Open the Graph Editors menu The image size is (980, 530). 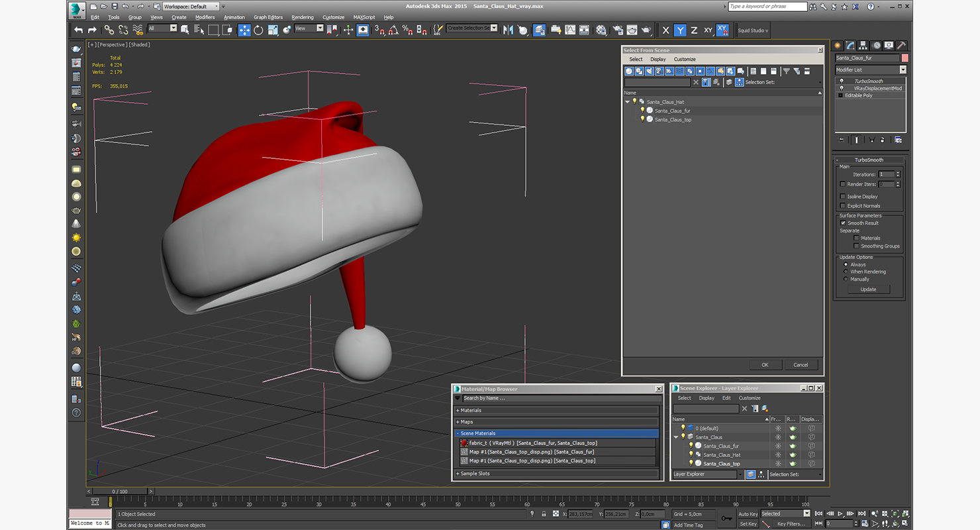pyautogui.click(x=268, y=17)
